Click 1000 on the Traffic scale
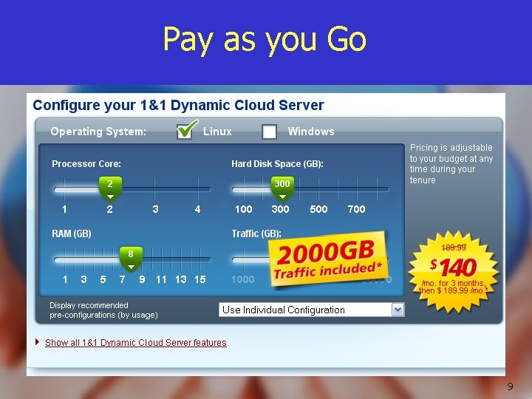The image size is (532, 399). (x=242, y=279)
